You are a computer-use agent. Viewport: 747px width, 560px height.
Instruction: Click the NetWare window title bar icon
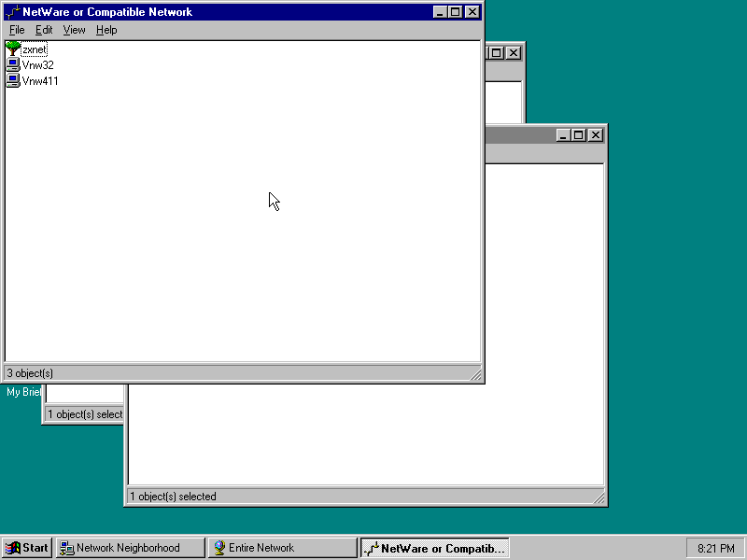click(x=13, y=12)
